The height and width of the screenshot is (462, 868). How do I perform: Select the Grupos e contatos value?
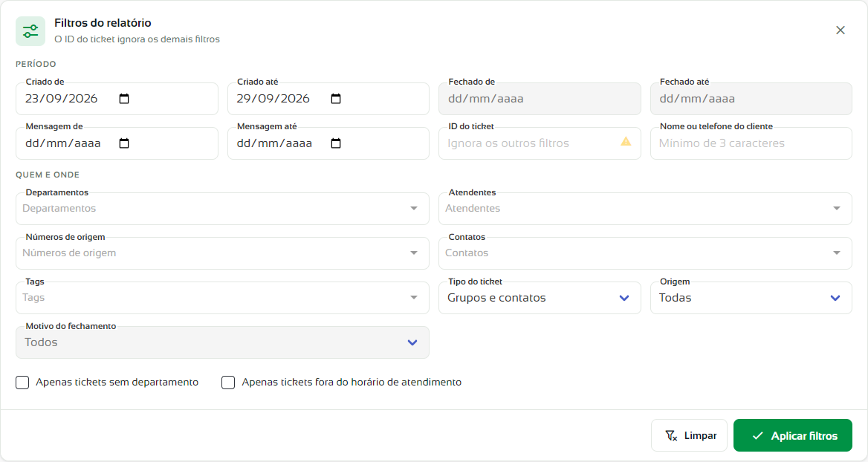click(496, 298)
